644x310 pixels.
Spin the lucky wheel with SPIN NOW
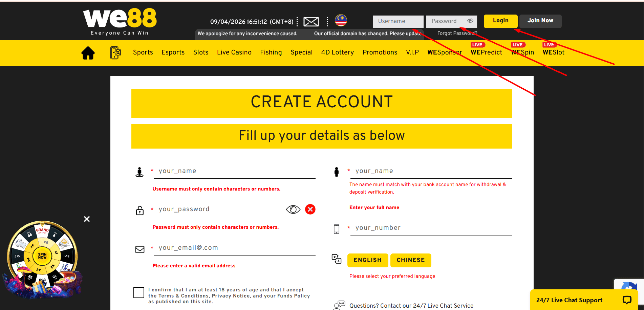(42, 256)
